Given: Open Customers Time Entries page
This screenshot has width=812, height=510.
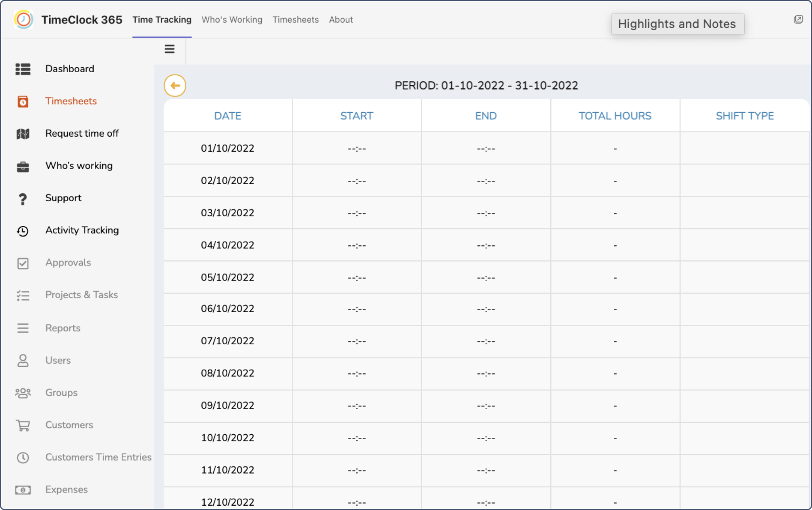Looking at the screenshot, I should click(x=98, y=457).
